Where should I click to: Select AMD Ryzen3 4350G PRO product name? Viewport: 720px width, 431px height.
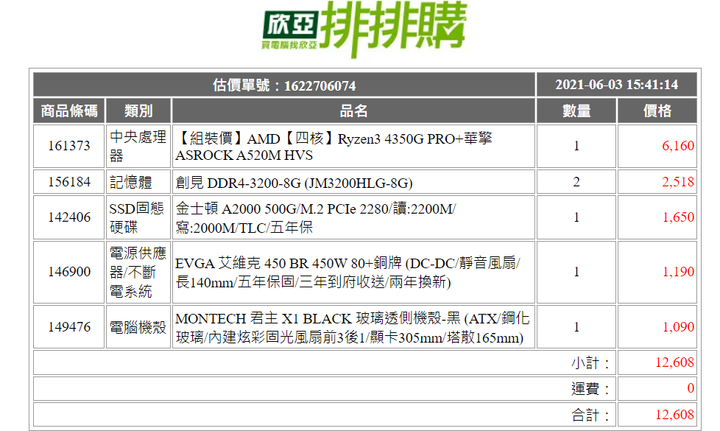tap(334, 147)
